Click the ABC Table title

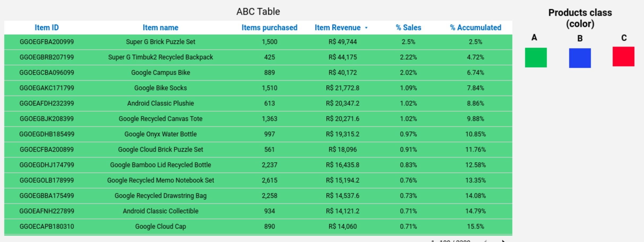(258, 12)
